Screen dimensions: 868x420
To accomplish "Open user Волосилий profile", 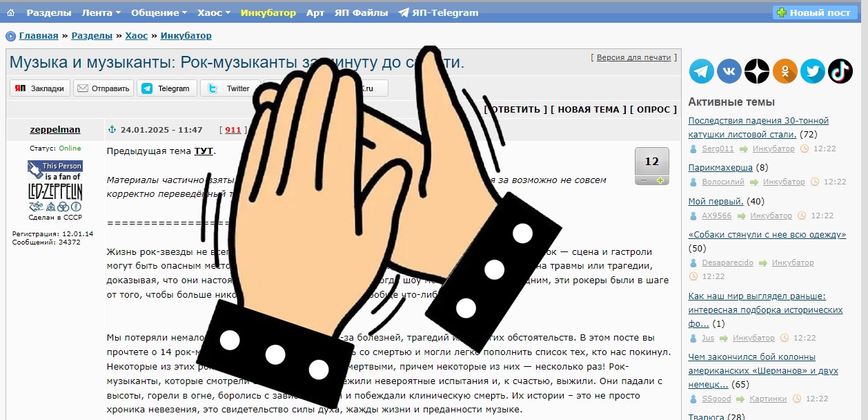I will (723, 182).
